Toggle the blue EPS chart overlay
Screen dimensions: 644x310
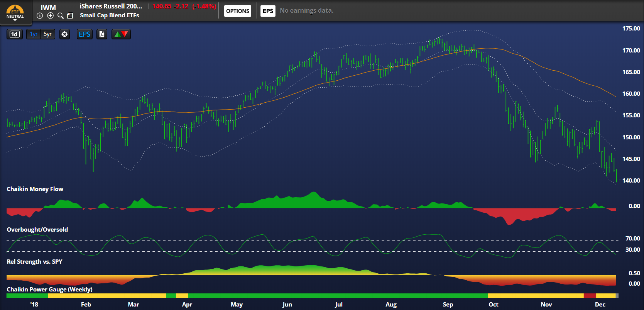pos(85,34)
